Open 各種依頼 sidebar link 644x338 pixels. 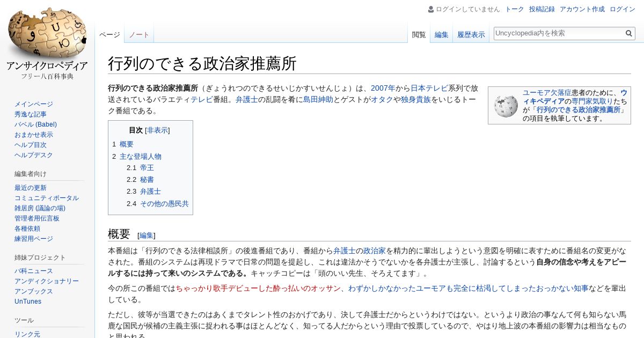[x=27, y=229]
